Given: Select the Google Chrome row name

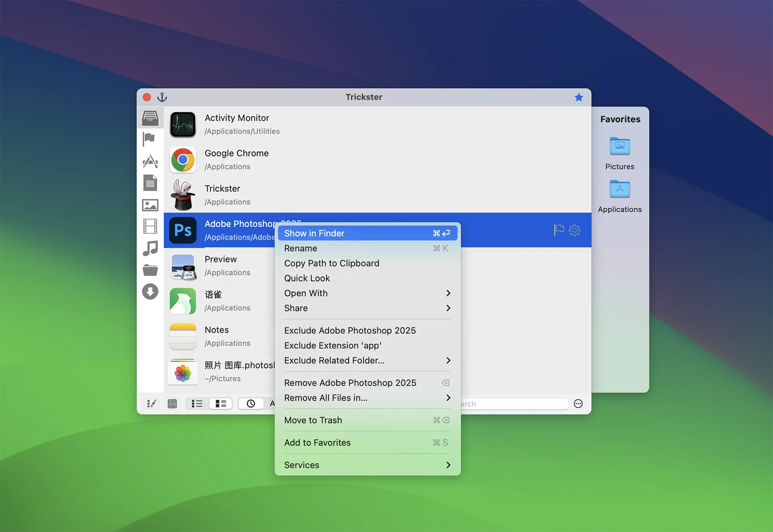Looking at the screenshot, I should [236, 154].
